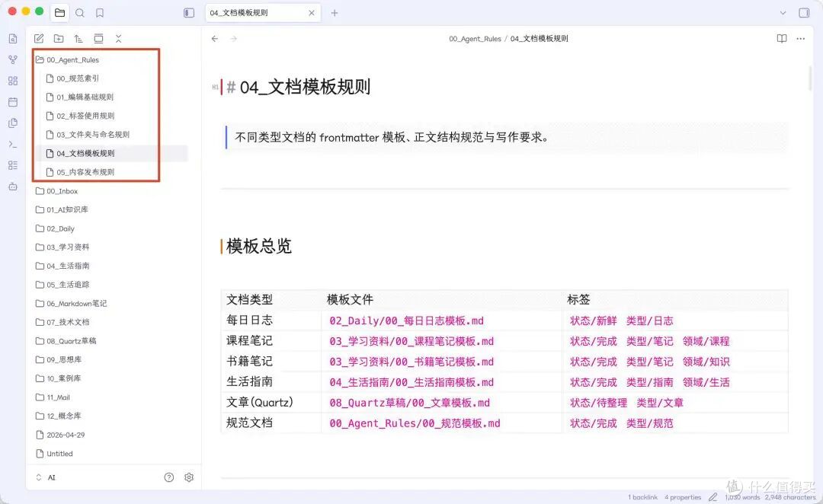823x504 pixels.
Task: Show 1 backlink in status bar
Action: [x=642, y=497]
